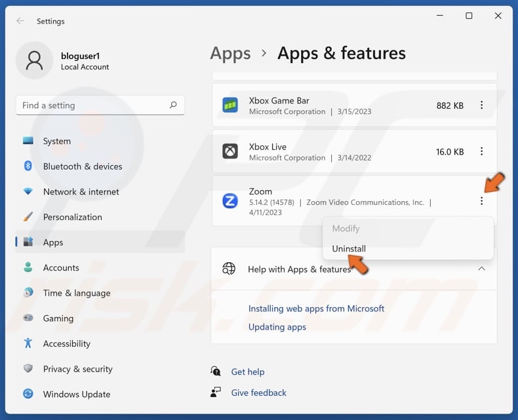Click the Xbox Game Bar app icon
Screen dimensions: 518x420
pos(230,105)
